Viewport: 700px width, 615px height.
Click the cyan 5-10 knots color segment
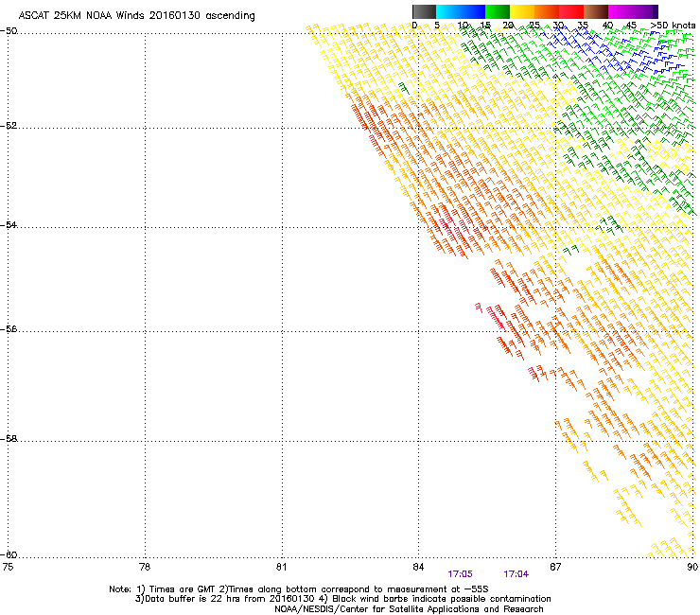tap(448, 11)
